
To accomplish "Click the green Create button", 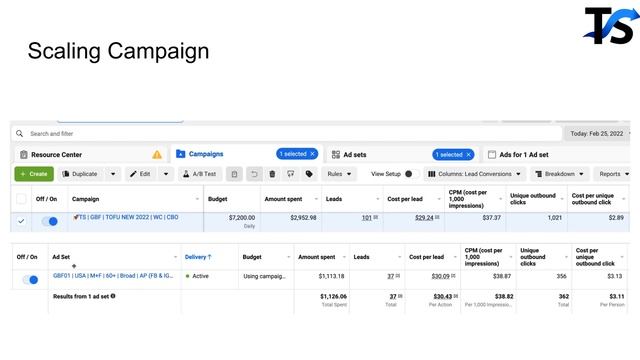I will [34, 174].
